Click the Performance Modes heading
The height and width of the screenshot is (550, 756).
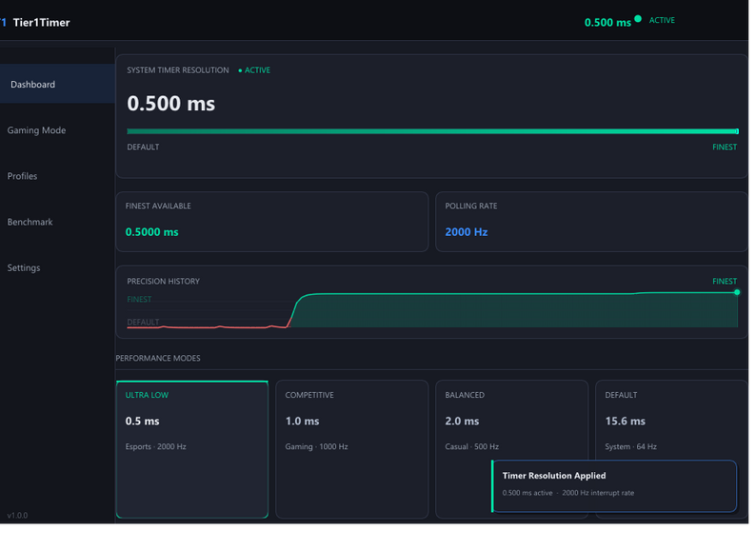click(158, 358)
